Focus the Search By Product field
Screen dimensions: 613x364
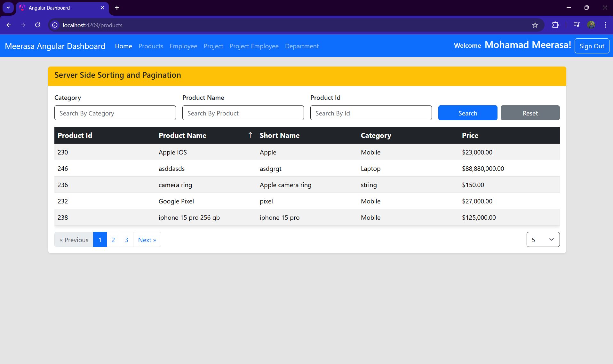(x=243, y=113)
